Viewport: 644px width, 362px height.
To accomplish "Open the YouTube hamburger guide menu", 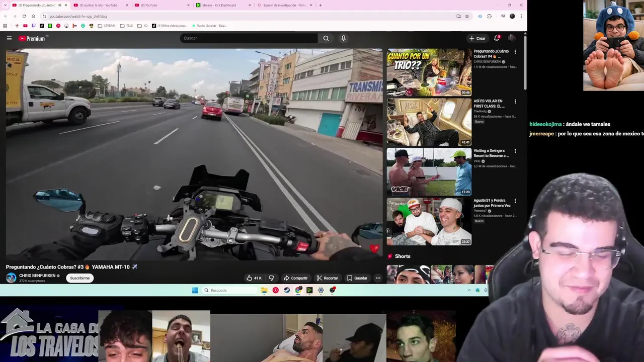I will point(9,38).
